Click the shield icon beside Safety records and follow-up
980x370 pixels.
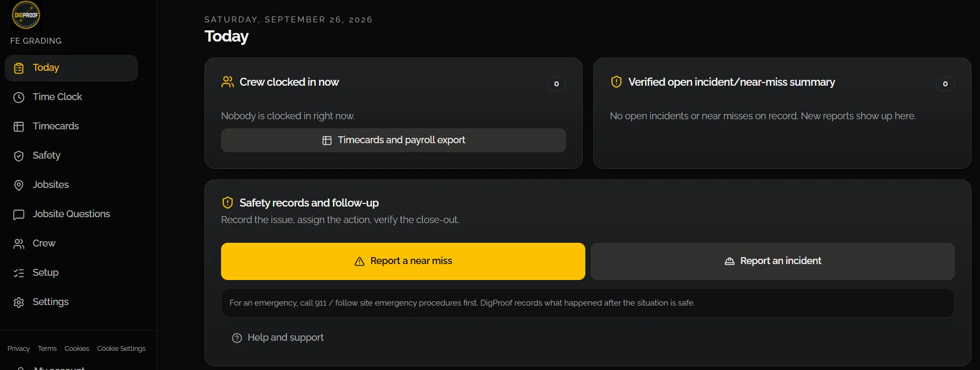click(227, 203)
